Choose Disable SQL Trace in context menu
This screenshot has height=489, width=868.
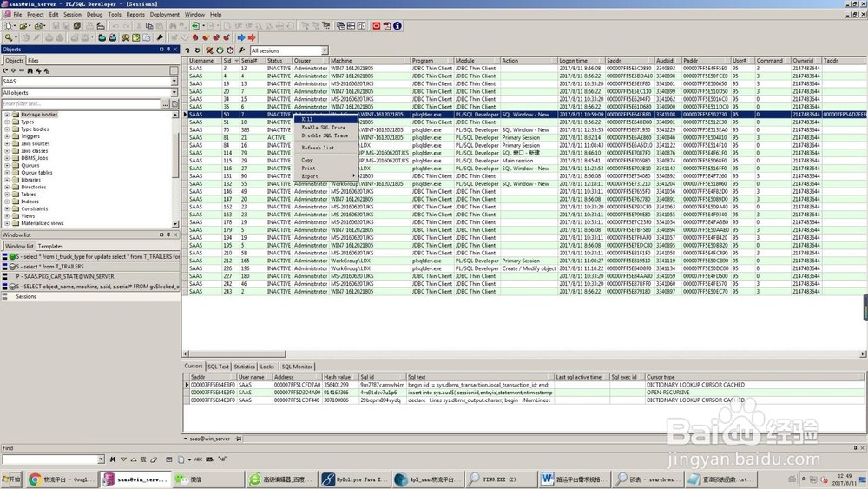326,135
